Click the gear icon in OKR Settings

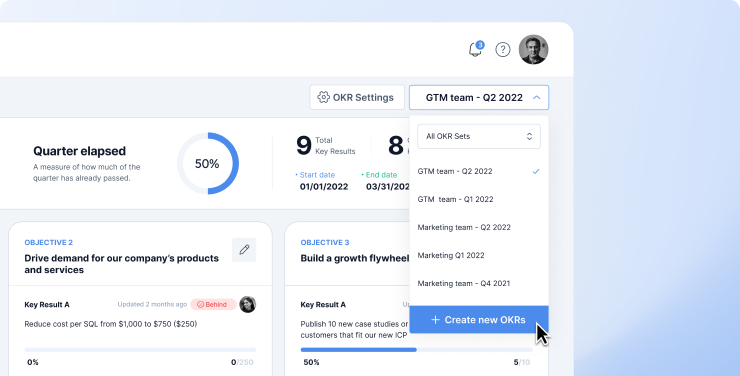(x=323, y=97)
